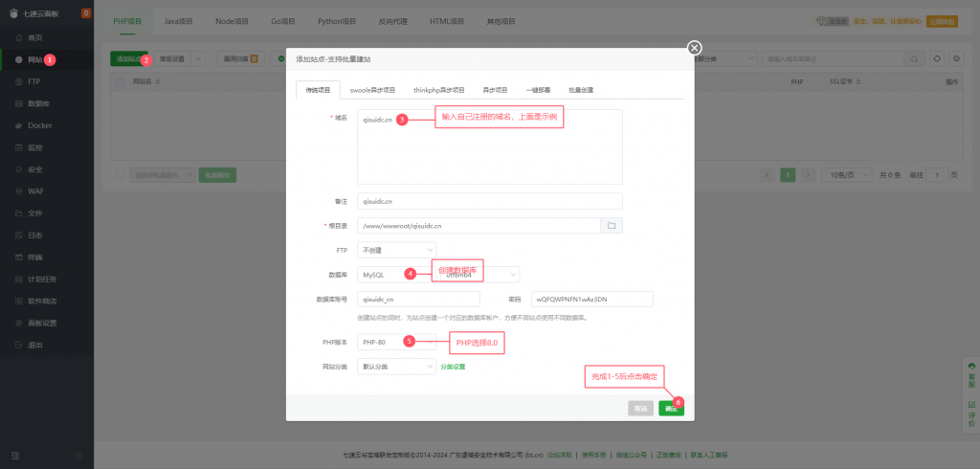The width and height of the screenshot is (980, 469).
Task: Toggle the checkbox beside 请选择批量操作
Action: tap(120, 175)
